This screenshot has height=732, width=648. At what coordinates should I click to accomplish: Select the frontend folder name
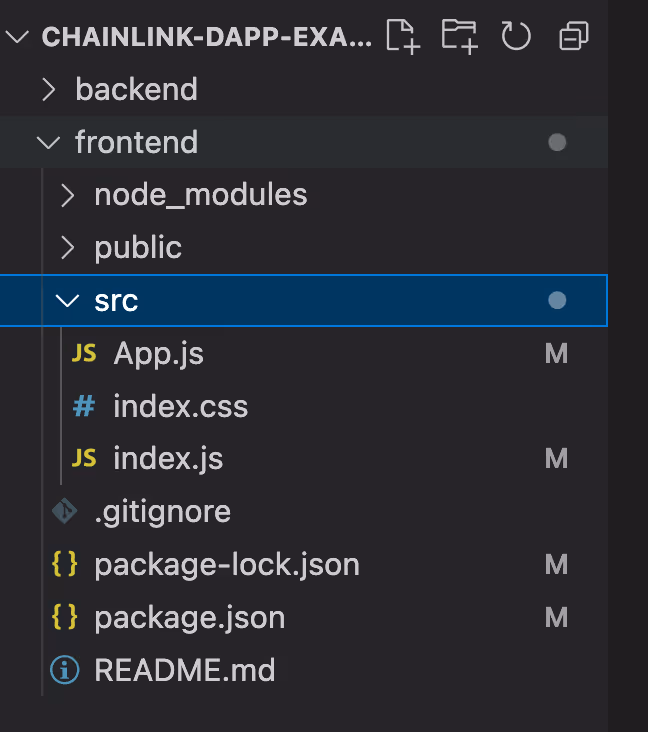(x=137, y=142)
